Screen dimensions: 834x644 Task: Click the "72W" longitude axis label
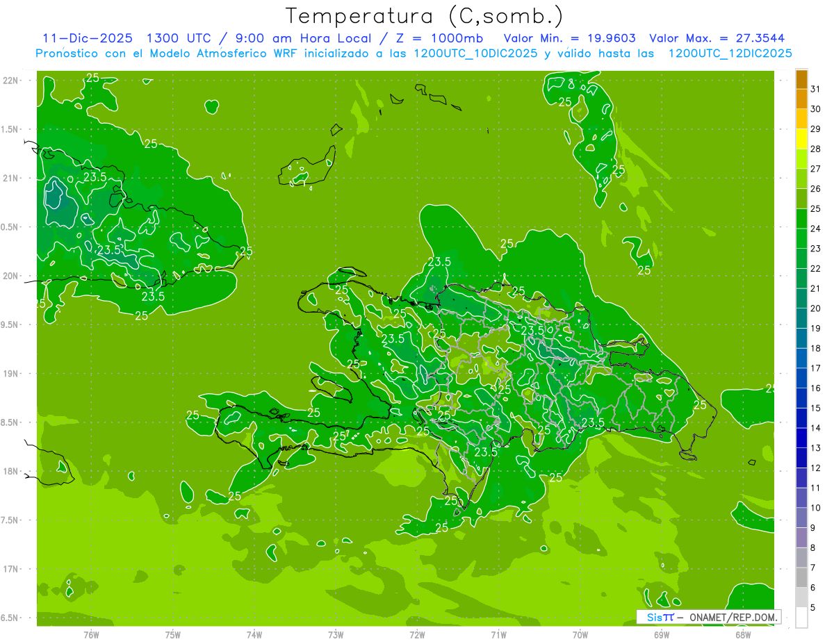tap(417, 634)
